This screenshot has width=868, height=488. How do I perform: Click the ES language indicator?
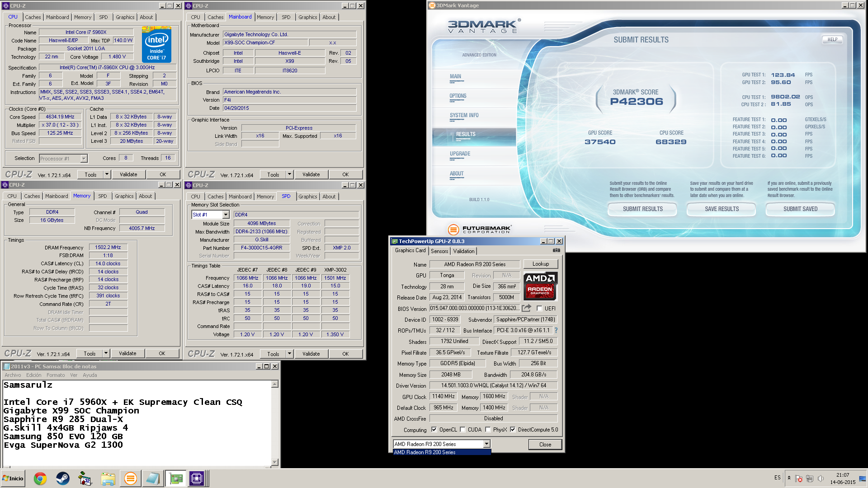(778, 478)
